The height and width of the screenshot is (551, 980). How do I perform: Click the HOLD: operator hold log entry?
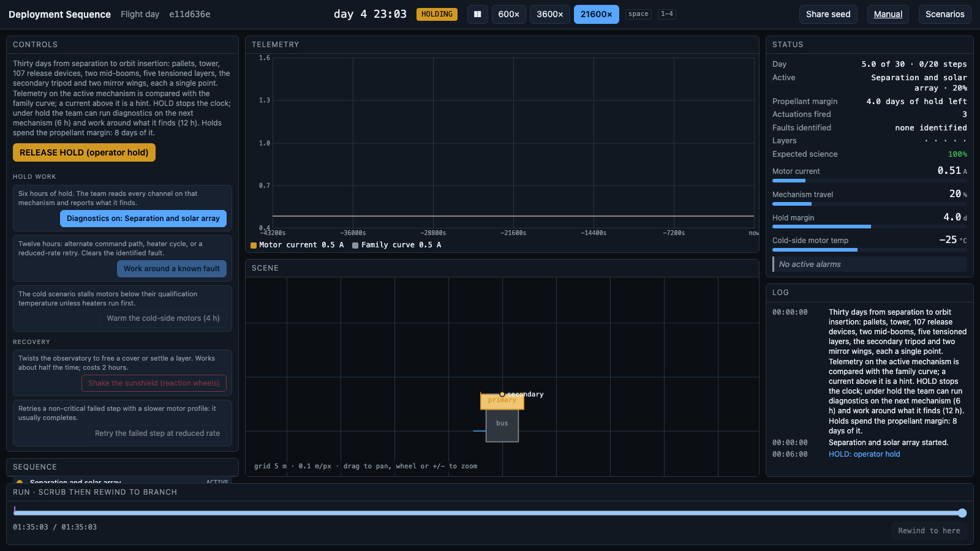point(864,454)
